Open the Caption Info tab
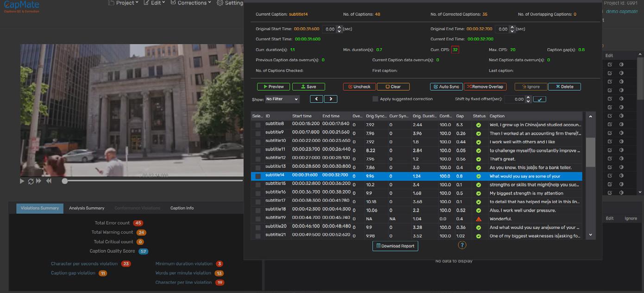This screenshot has height=293, width=644. [182, 208]
